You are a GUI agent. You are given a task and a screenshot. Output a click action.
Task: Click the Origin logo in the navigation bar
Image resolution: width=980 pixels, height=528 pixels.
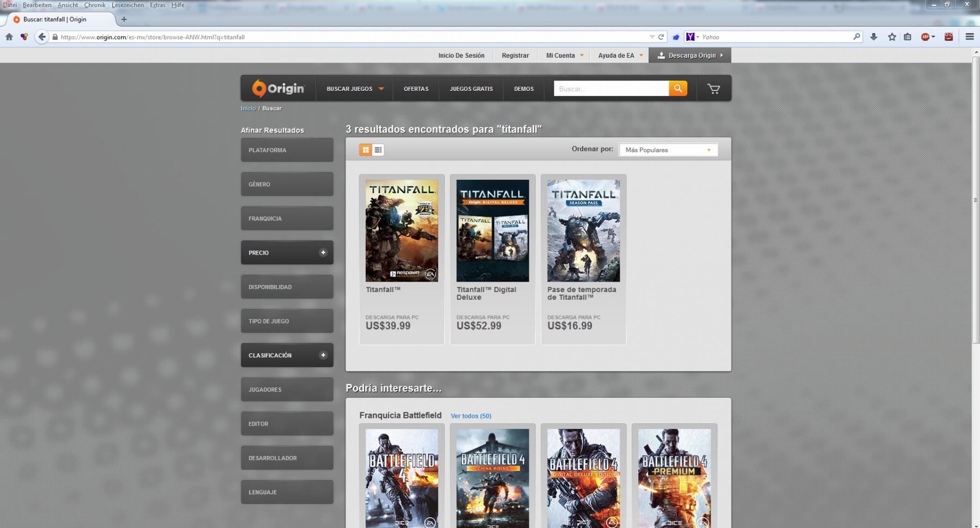(x=278, y=88)
